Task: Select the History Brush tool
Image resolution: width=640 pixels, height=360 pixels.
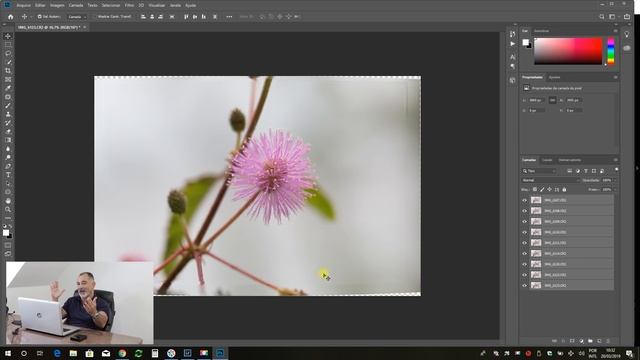Action: (8, 123)
